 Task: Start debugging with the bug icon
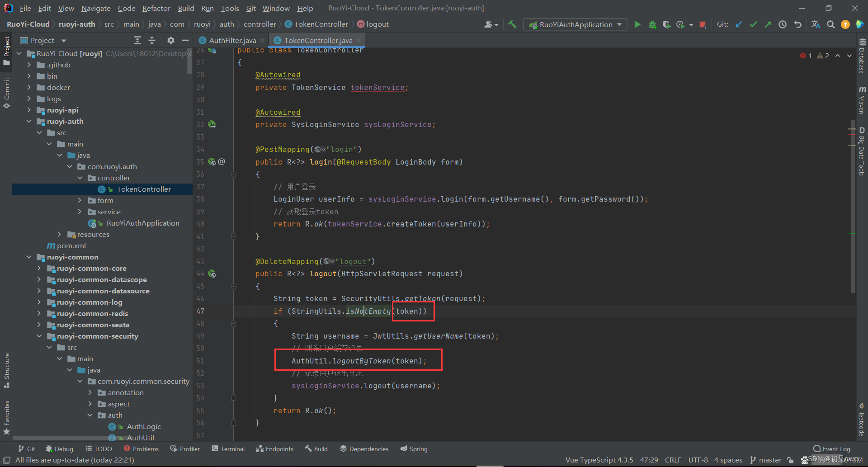pos(652,24)
